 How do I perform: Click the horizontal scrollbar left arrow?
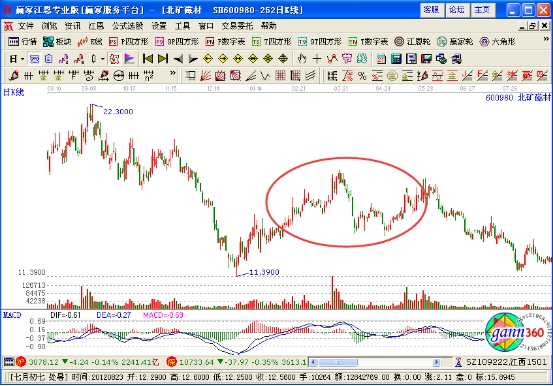point(313,362)
